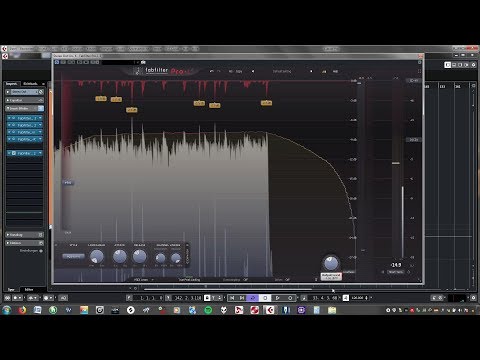
Task: Bypass the bottom separate FabFilter insert slot
Action: click(9, 153)
